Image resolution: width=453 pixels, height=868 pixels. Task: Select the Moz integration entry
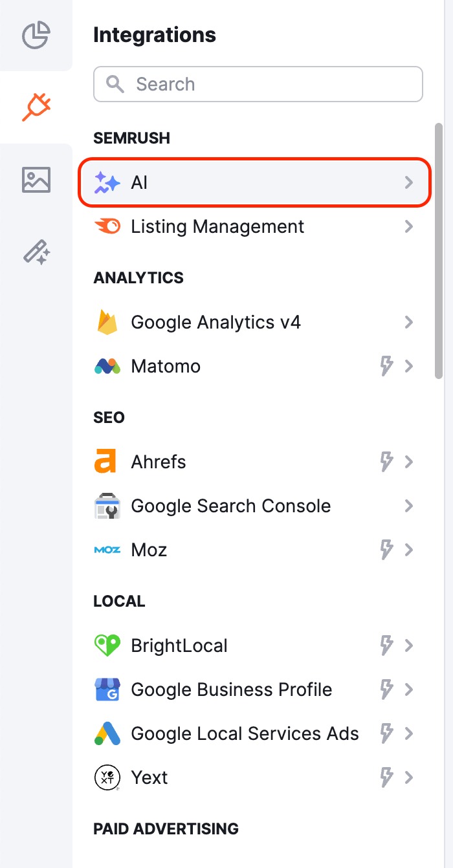pos(149,550)
